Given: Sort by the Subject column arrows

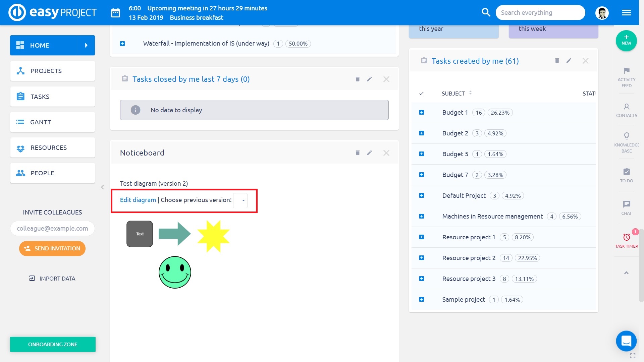Looking at the screenshot, I should (470, 93).
